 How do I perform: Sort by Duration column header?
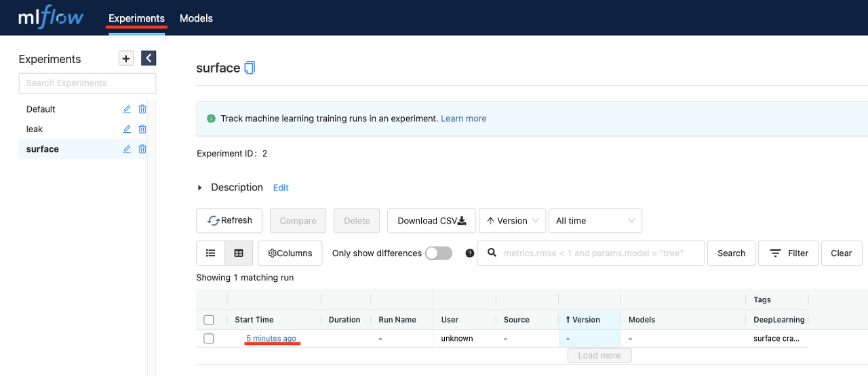click(344, 320)
